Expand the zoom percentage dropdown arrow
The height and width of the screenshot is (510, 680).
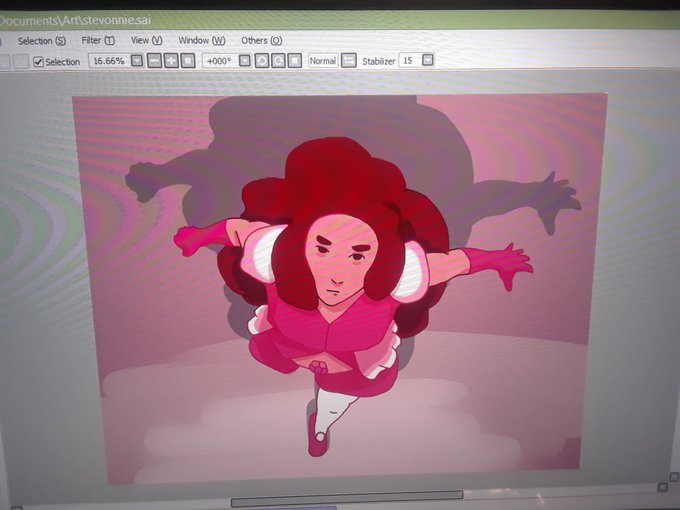pyautogui.click(x=137, y=60)
